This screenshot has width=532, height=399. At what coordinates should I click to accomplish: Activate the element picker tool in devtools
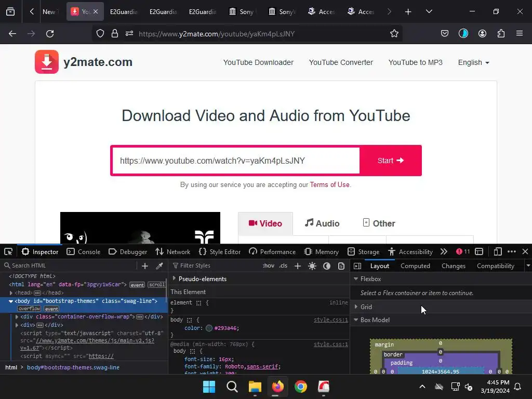pos(8,252)
